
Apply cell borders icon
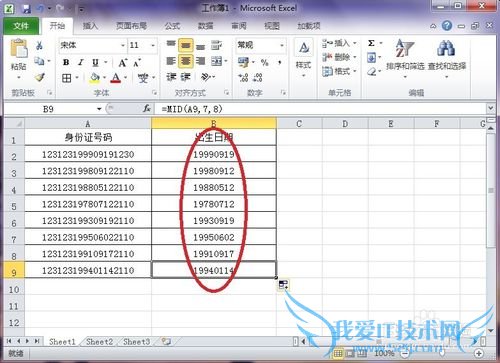(67, 78)
